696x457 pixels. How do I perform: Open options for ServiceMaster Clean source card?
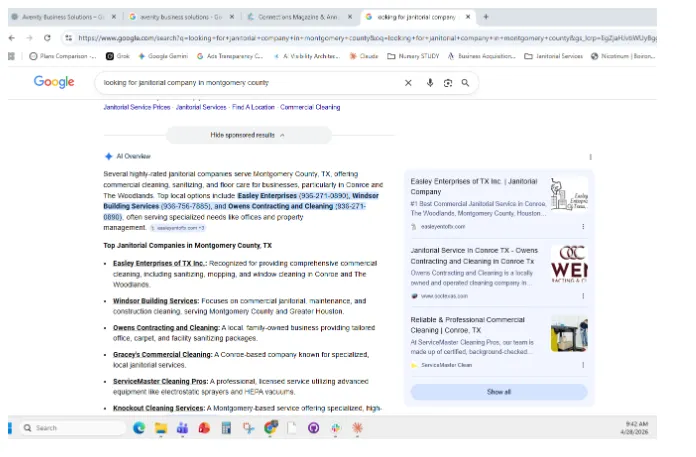[x=583, y=365]
